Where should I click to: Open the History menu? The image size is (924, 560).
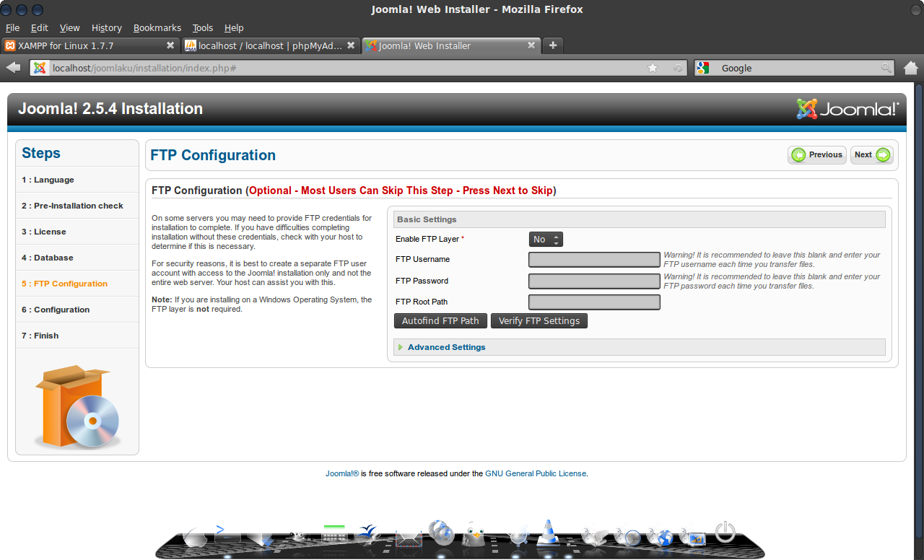click(x=107, y=27)
